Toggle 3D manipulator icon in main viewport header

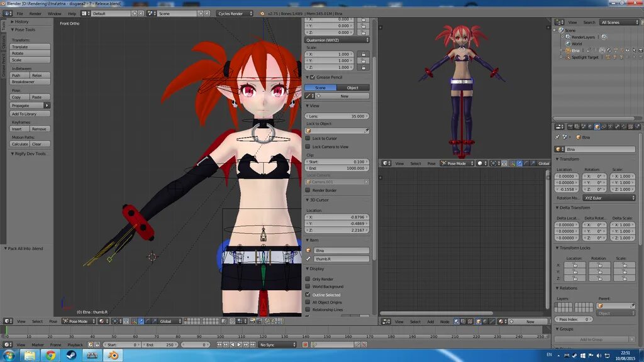tap(135, 321)
